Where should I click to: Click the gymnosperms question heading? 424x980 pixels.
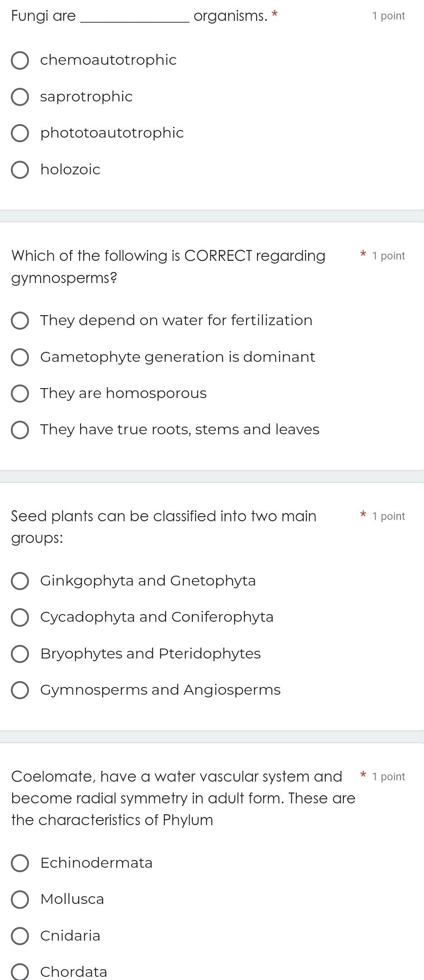168,267
